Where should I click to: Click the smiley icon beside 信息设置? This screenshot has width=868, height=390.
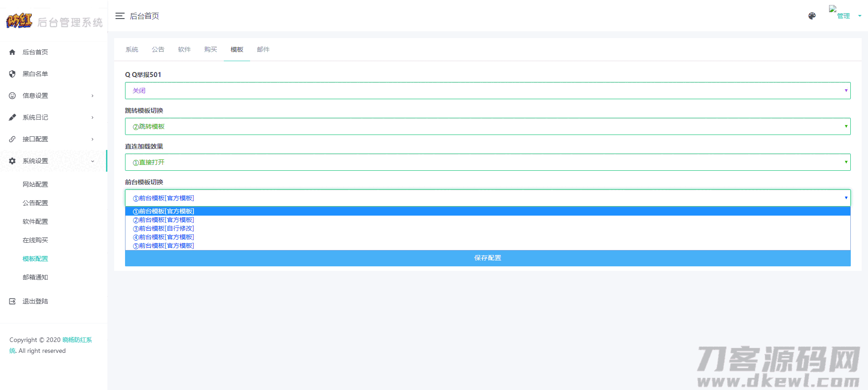pos(12,96)
